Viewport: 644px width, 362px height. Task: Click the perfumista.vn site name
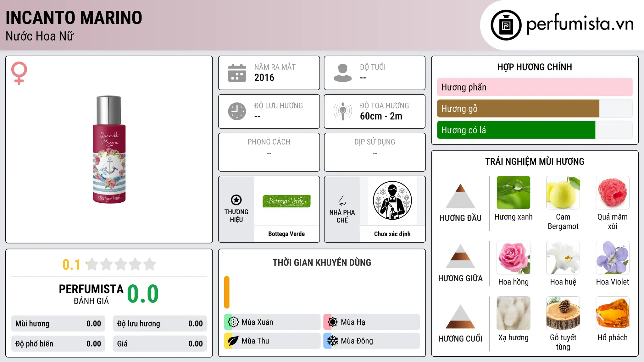[x=580, y=24]
